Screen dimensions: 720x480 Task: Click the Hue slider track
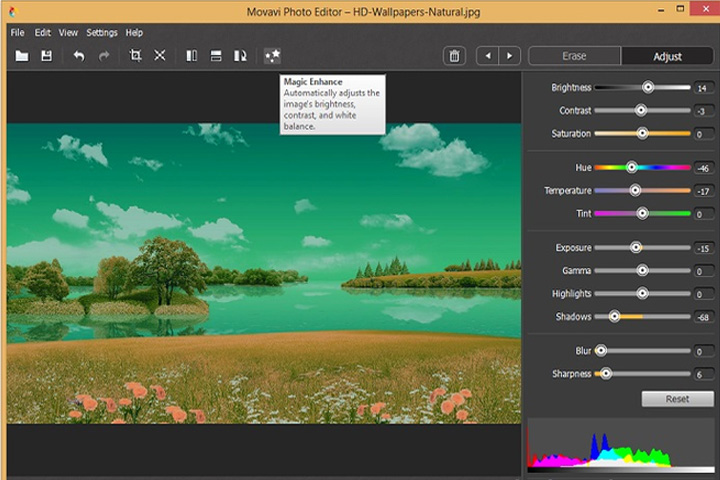tap(642, 168)
